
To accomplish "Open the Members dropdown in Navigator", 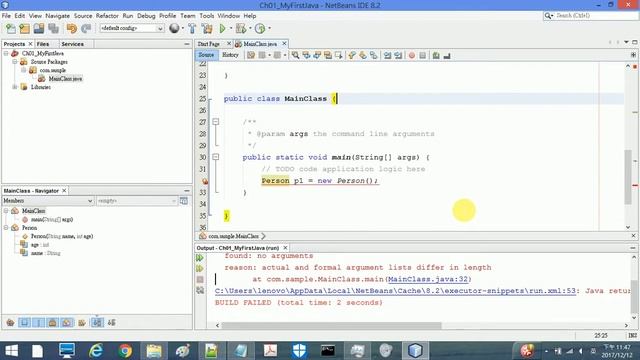I will click(x=48, y=201).
